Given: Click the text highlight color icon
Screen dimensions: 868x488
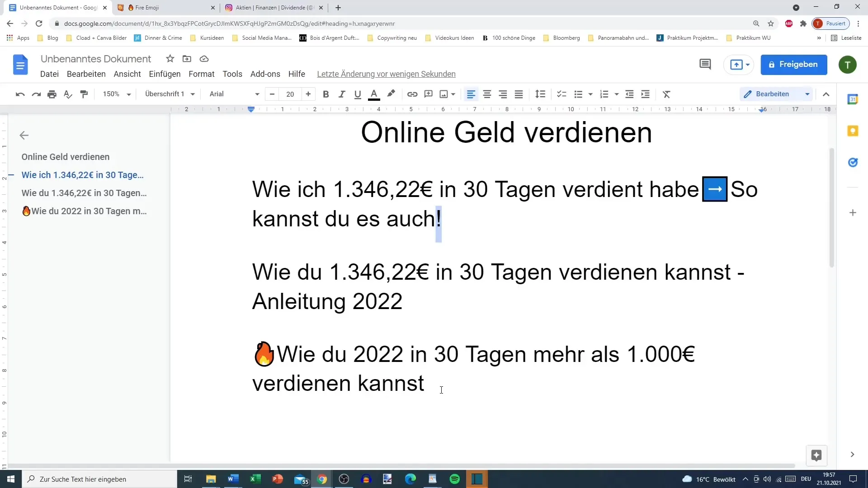Looking at the screenshot, I should [x=392, y=94].
